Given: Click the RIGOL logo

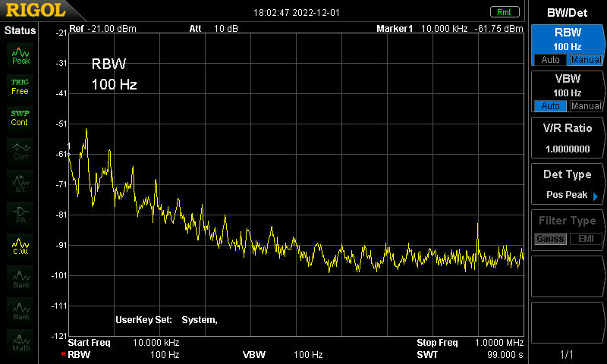Looking at the screenshot, I should coord(36,10).
